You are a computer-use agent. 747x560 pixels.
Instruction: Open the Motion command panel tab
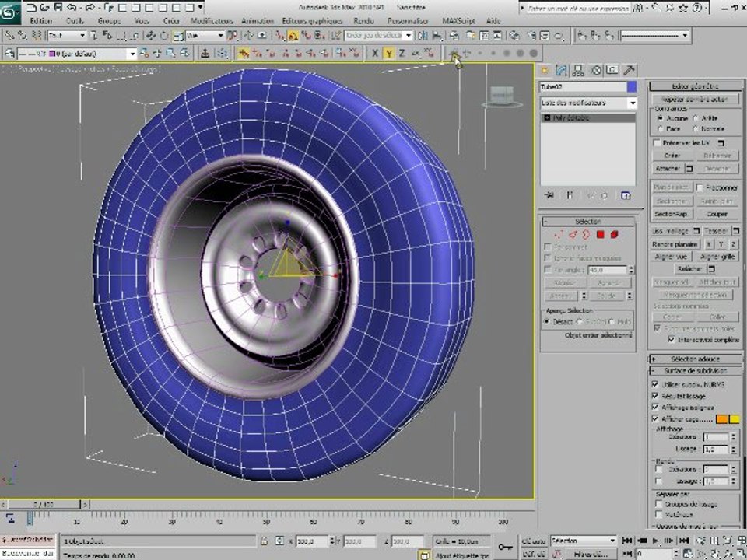point(596,71)
